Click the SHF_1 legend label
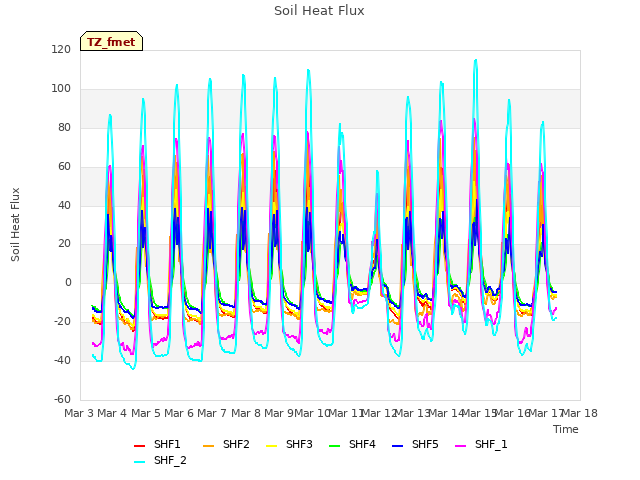The height and width of the screenshot is (480, 640). 491,444
